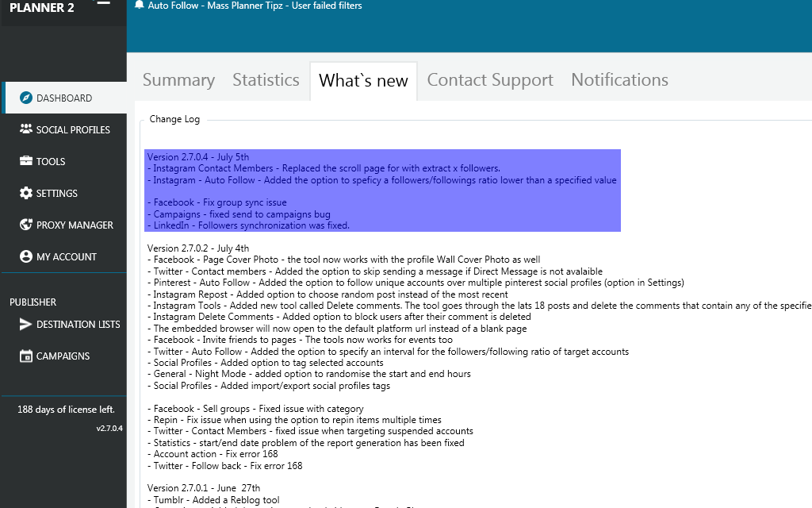Viewport: 812px width, 508px height.
Task: Click the PUBLISHER section header
Action: [x=33, y=302]
